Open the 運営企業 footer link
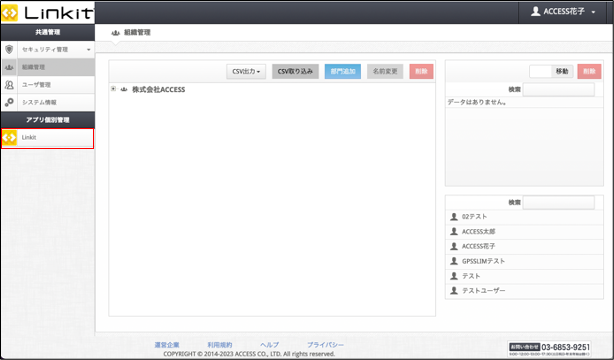The image size is (614, 360). [167, 345]
